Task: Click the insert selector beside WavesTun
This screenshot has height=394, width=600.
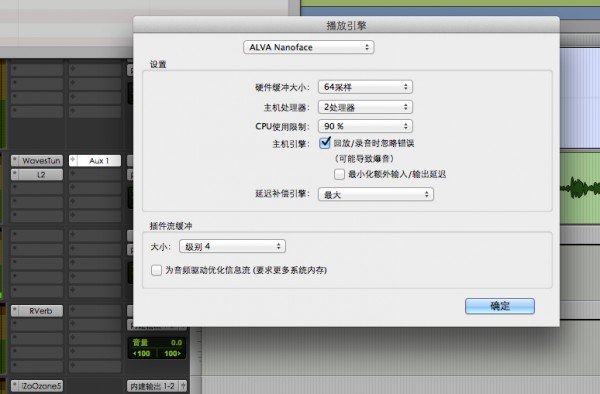Action: coord(15,161)
